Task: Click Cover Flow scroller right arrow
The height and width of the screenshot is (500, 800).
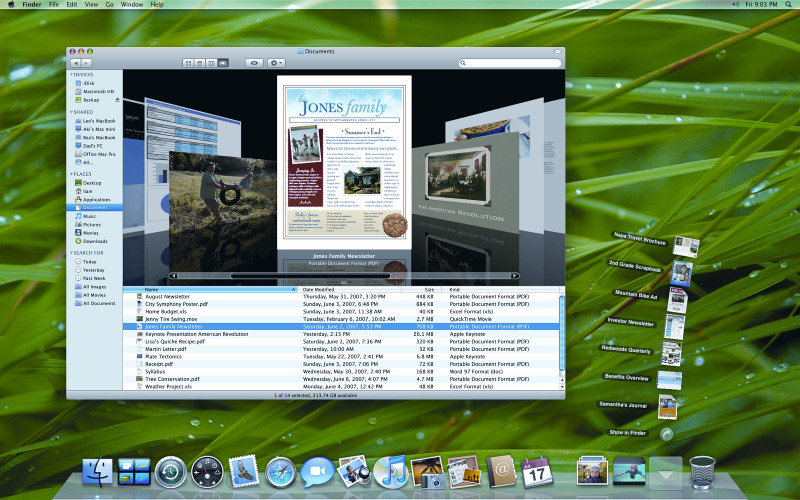Action: [x=514, y=276]
